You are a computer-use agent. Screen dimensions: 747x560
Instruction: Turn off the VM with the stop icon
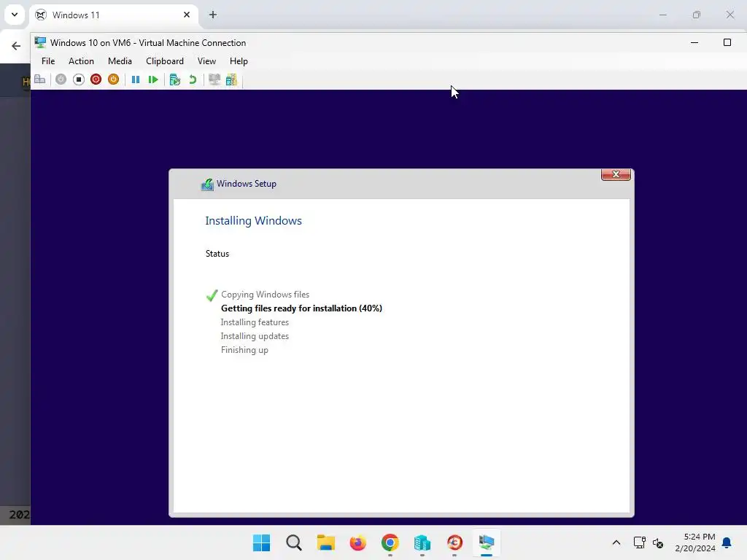[x=79, y=79]
